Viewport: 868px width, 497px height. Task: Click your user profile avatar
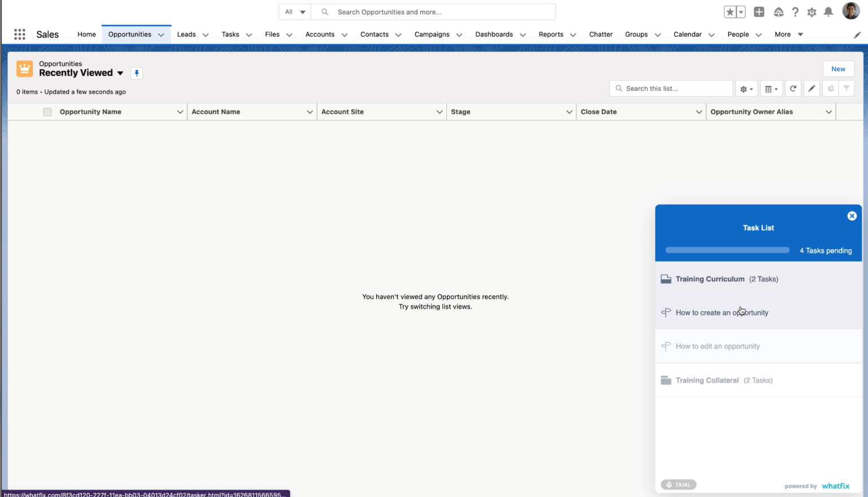[851, 11]
